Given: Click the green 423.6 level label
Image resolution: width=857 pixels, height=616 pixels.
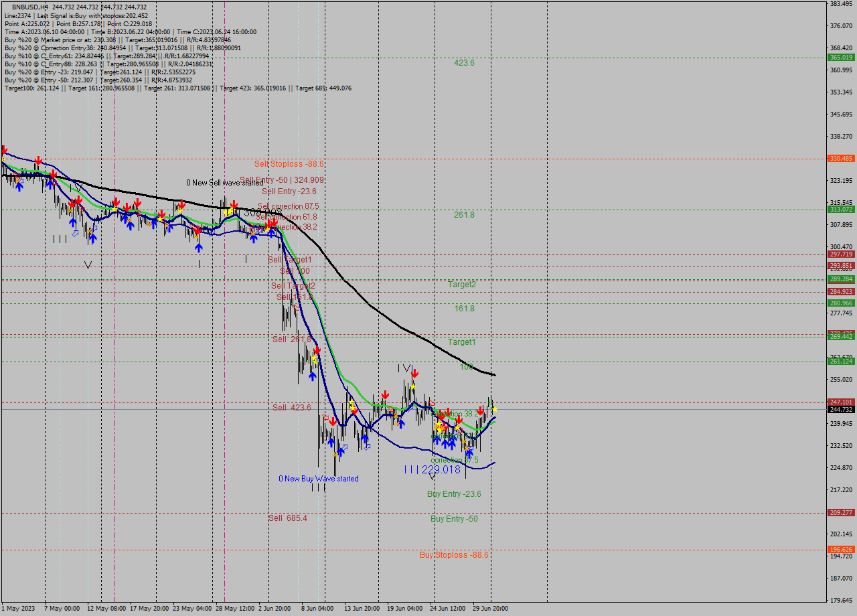Looking at the screenshot, I should click(464, 63).
